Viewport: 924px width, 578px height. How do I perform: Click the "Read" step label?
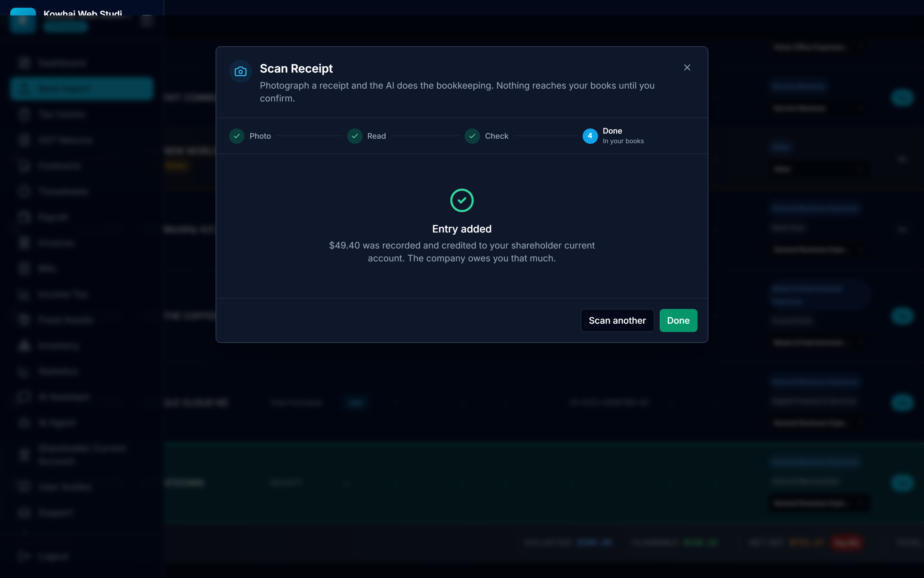(x=376, y=136)
